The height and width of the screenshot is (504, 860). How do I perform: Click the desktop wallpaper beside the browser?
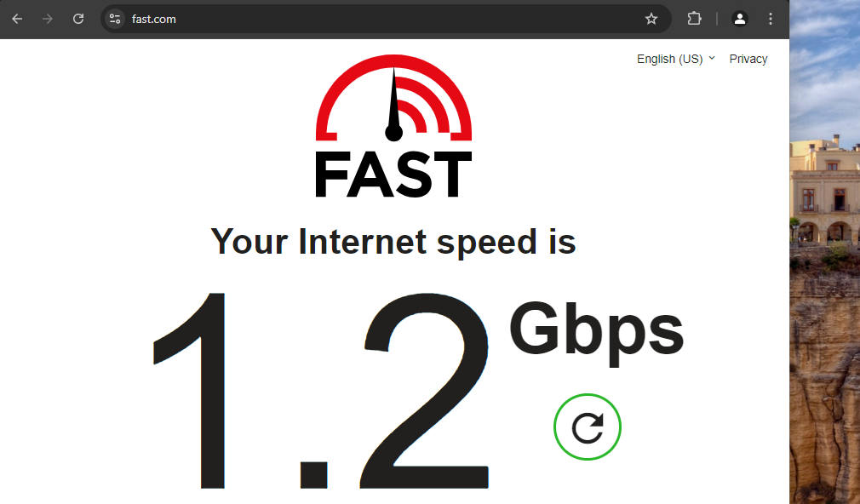825,252
